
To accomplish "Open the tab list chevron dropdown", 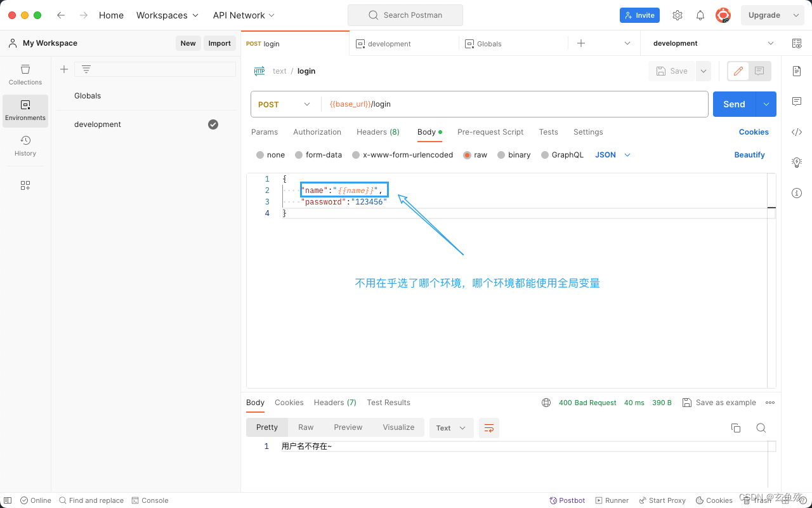I will click(x=627, y=43).
